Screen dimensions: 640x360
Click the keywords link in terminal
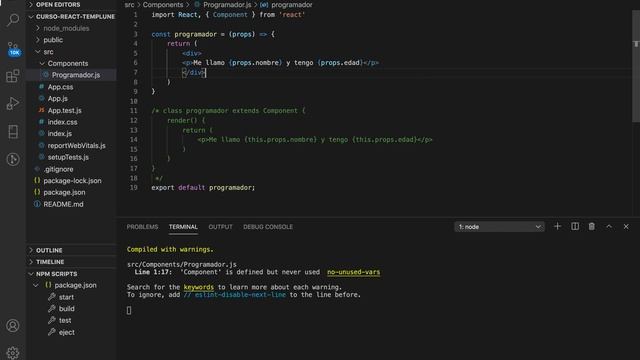point(198,287)
